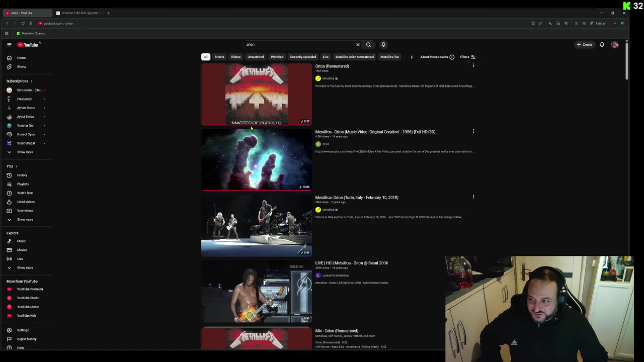Start voice search with the microphone icon
The height and width of the screenshot is (362, 644).
pyautogui.click(x=383, y=45)
